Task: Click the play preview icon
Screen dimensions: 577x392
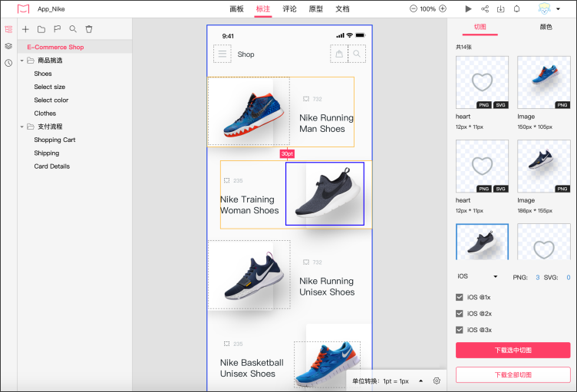Action: click(x=469, y=9)
